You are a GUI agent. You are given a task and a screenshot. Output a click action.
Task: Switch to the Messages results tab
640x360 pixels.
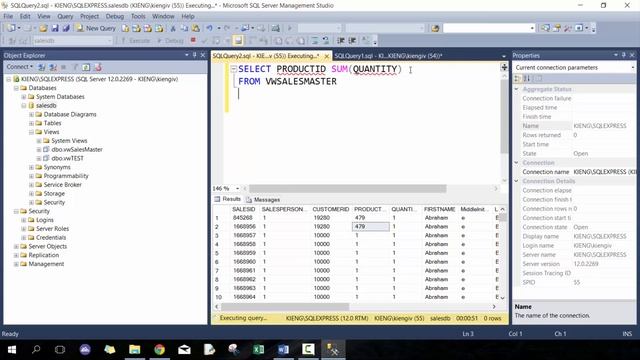263,200
